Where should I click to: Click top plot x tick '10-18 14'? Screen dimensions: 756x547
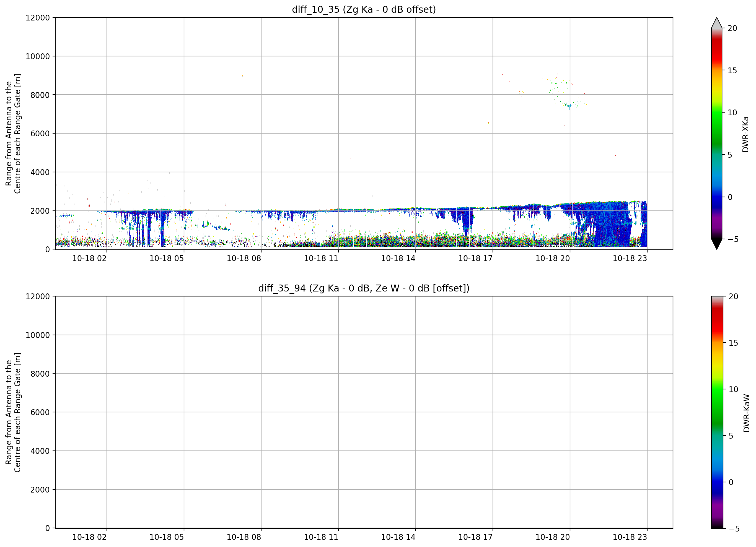tap(398, 258)
